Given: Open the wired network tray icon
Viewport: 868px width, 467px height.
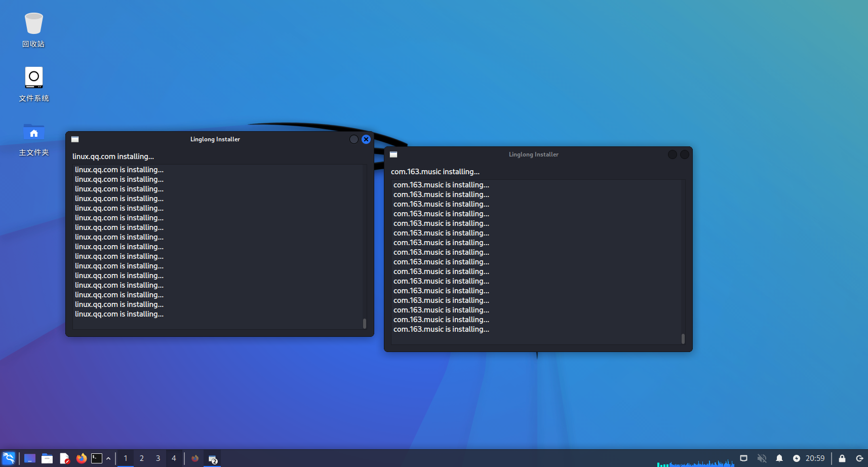Looking at the screenshot, I should [x=743, y=458].
